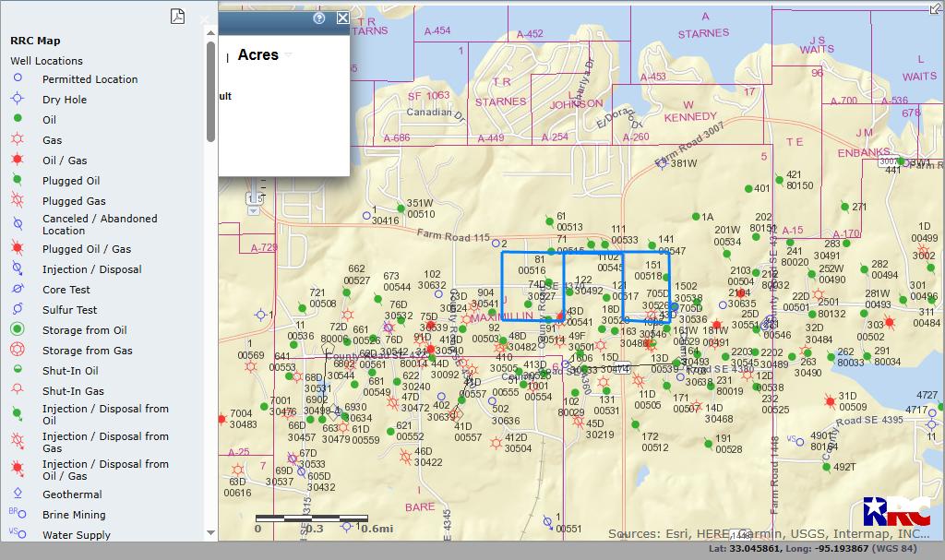This screenshot has height=560, width=945.
Task: Click the red well marker inside blue rectangle
Action: pyautogui.click(x=560, y=316)
